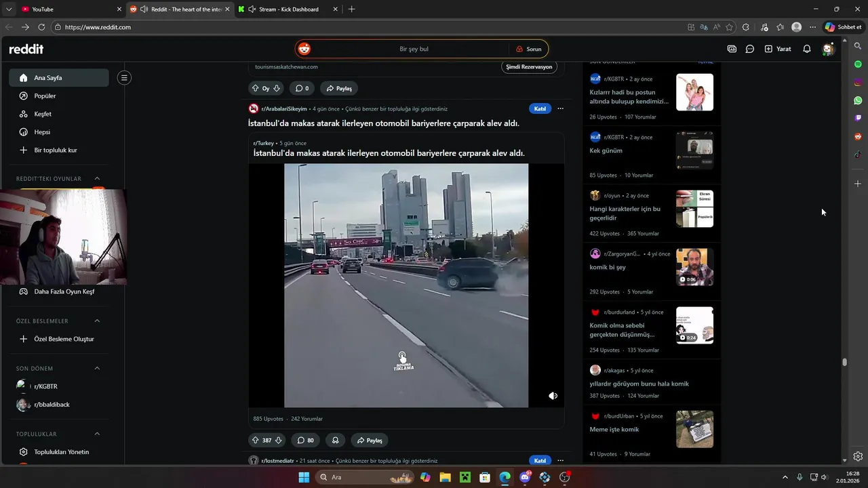Open the Reddit ads icon in header

(x=732, y=49)
